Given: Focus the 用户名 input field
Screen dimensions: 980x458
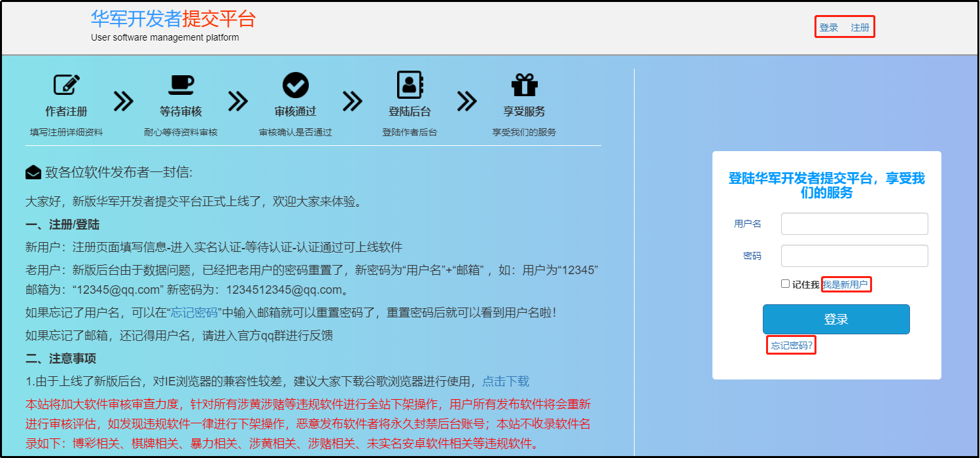Looking at the screenshot, I should pos(854,224).
